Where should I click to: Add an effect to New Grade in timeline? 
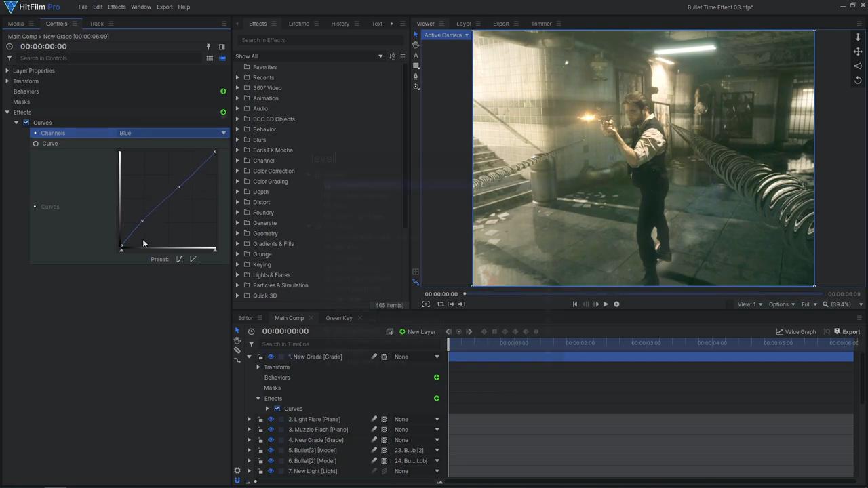click(x=437, y=399)
